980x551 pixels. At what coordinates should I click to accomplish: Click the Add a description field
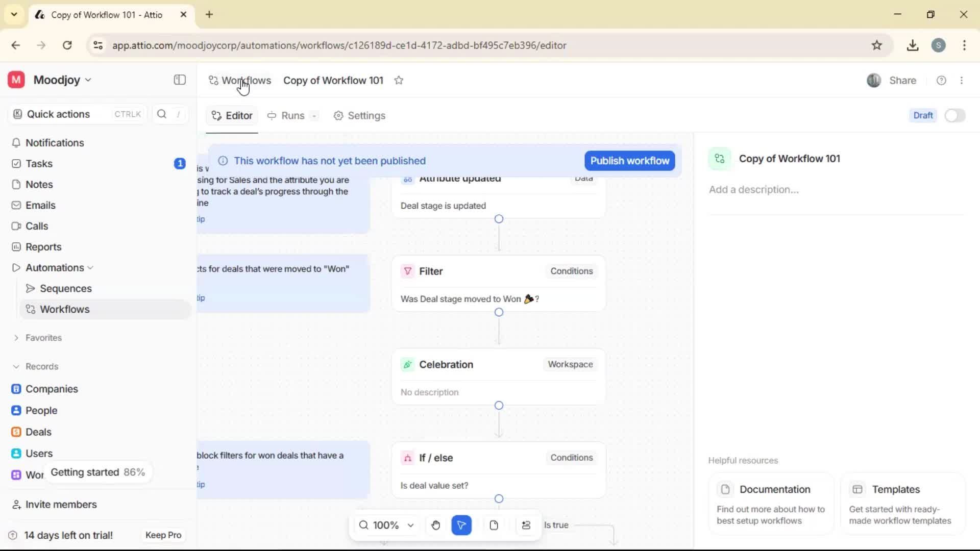(x=754, y=189)
